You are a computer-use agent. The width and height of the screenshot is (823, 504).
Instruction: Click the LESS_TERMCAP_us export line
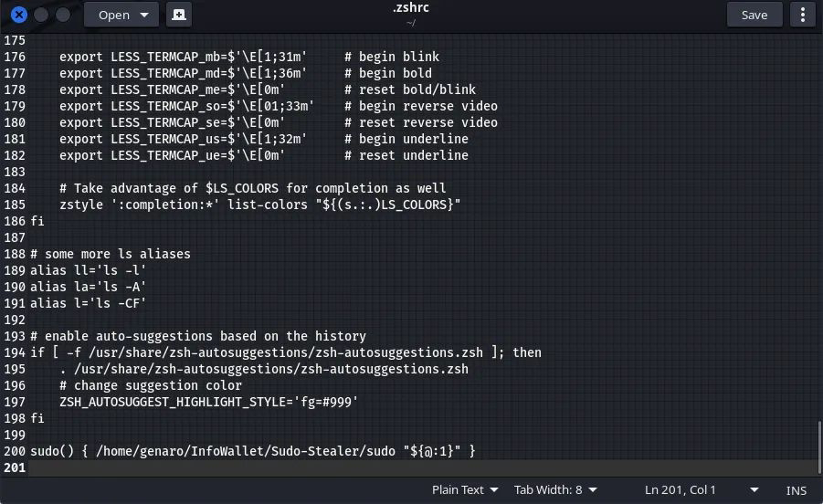(263, 139)
